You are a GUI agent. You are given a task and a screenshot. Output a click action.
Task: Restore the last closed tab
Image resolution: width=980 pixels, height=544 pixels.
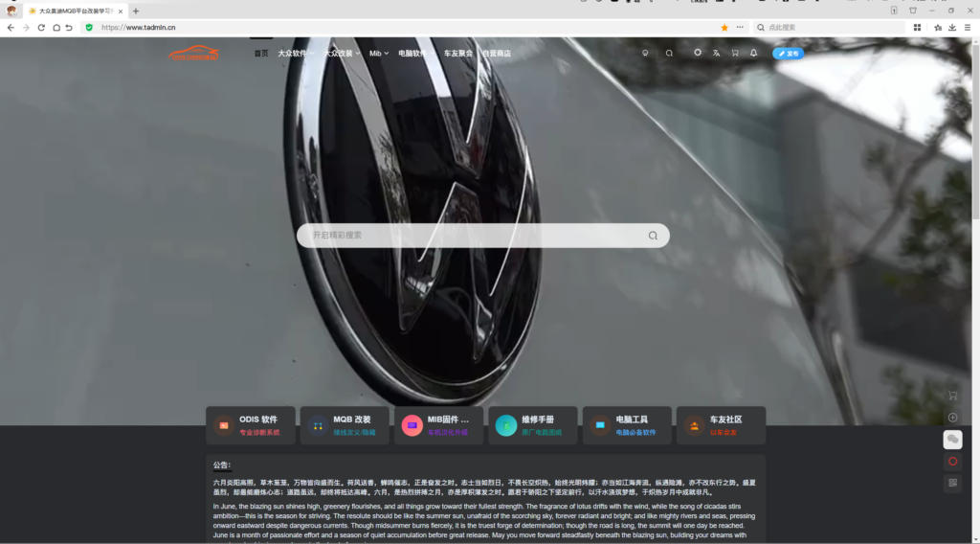(x=69, y=28)
